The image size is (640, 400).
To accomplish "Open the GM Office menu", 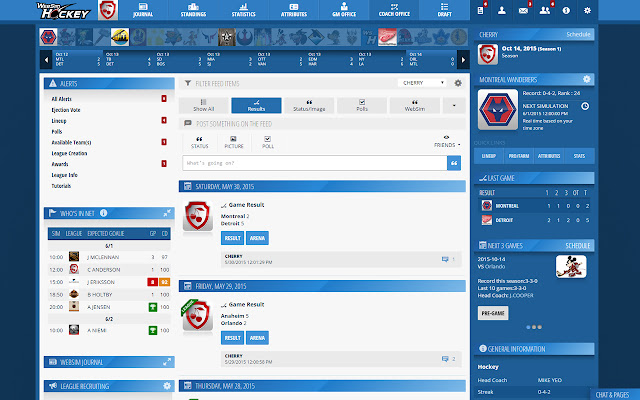I will [x=344, y=10].
